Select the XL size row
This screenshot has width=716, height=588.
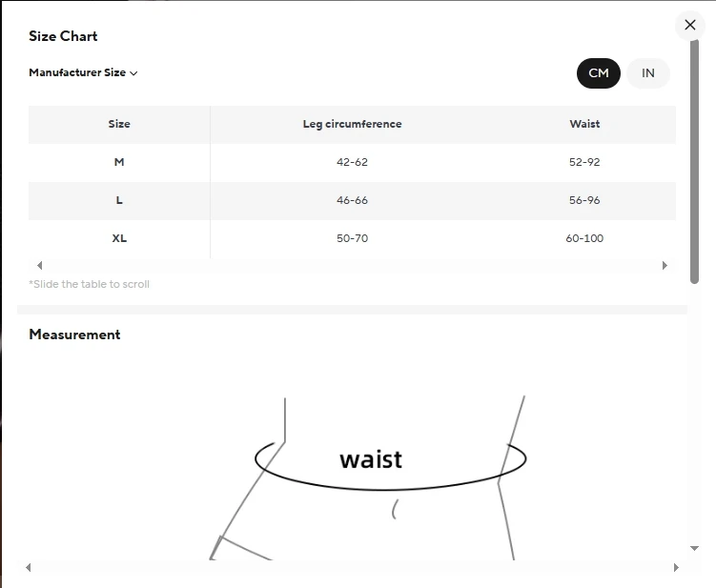[x=119, y=238]
